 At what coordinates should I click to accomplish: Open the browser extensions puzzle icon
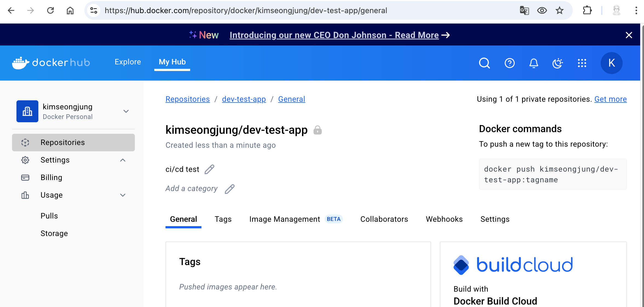pos(587,11)
